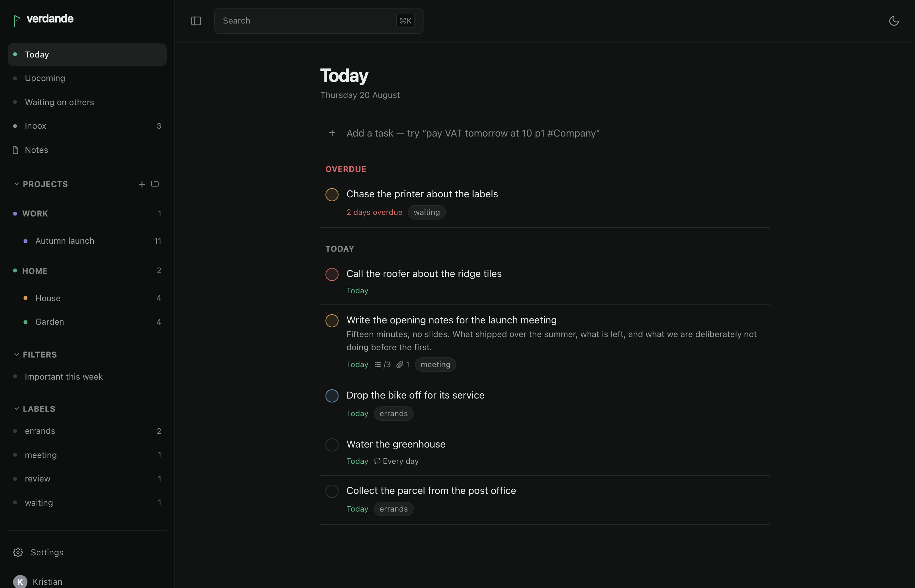Focus the Search field
This screenshot has height=588, width=915.
[319, 21]
